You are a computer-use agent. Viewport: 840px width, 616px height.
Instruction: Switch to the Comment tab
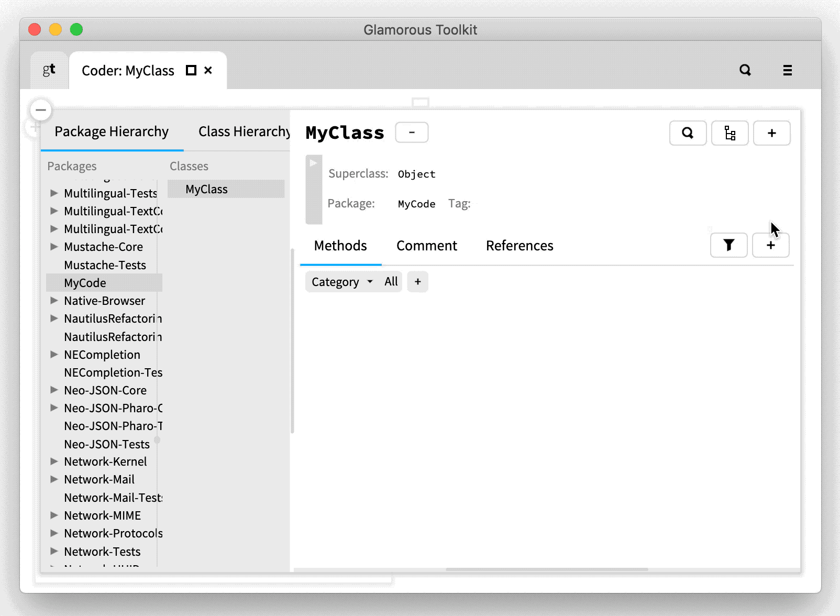pyautogui.click(x=427, y=245)
